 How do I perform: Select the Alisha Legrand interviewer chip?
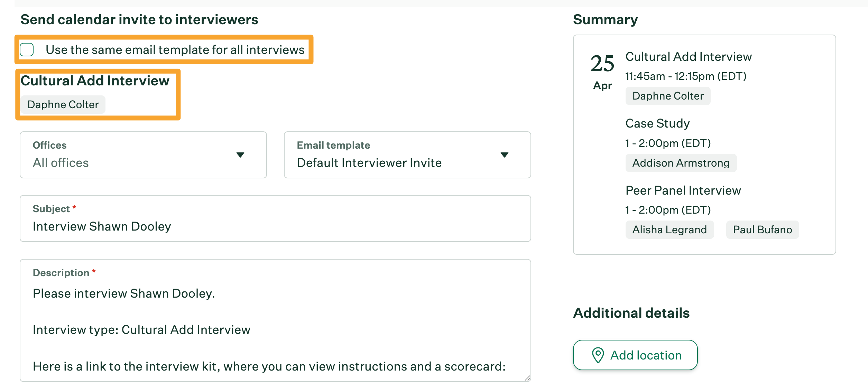point(669,230)
